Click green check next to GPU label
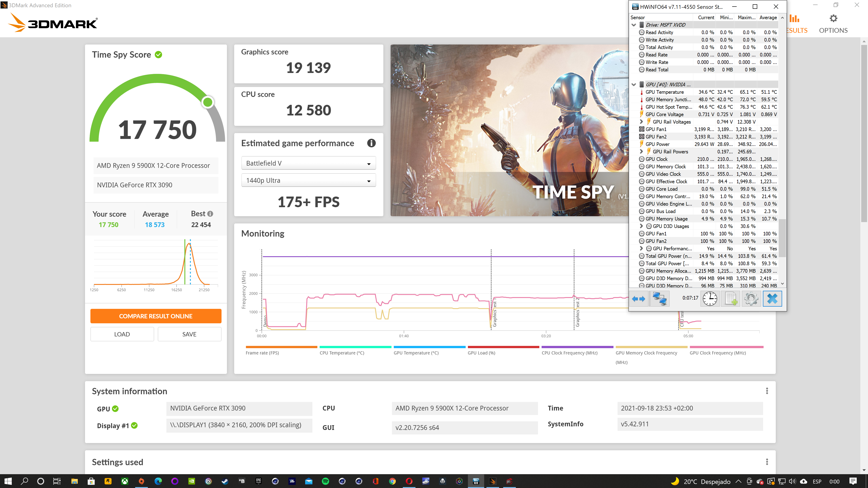 click(x=115, y=408)
